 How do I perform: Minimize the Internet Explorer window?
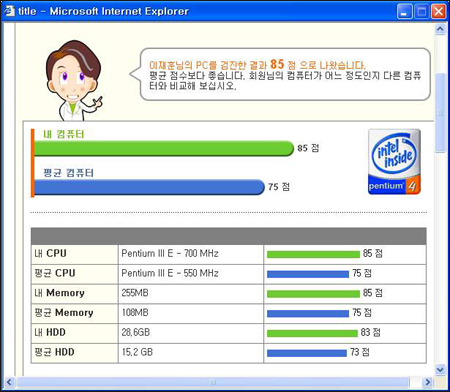tap(404, 12)
